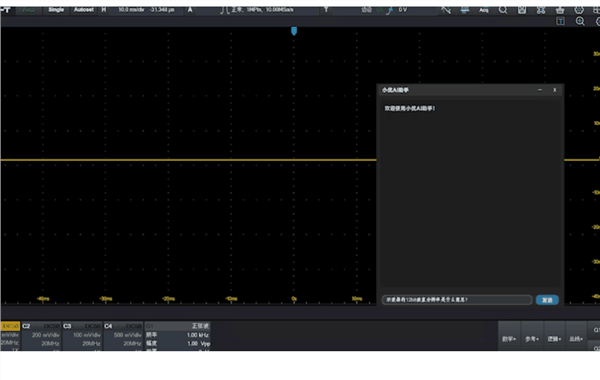Click the AI assistant question input field
This screenshot has height=380, width=600.
click(457, 300)
